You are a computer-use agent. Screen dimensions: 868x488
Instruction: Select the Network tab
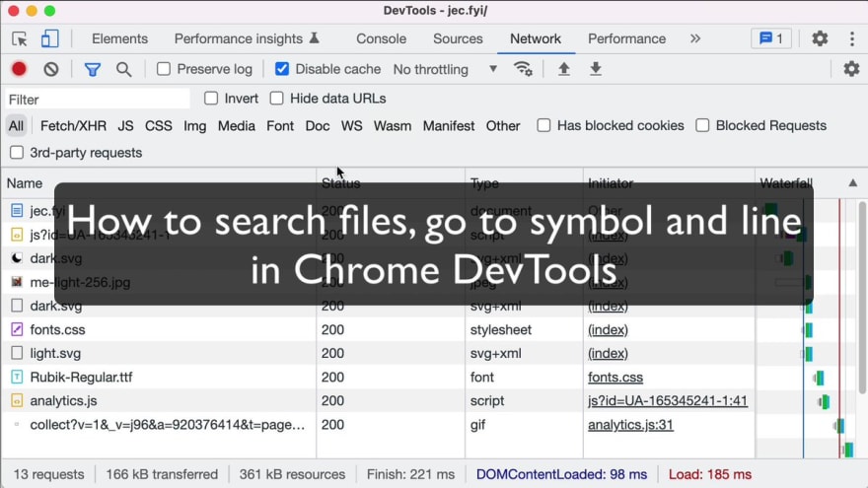click(536, 38)
